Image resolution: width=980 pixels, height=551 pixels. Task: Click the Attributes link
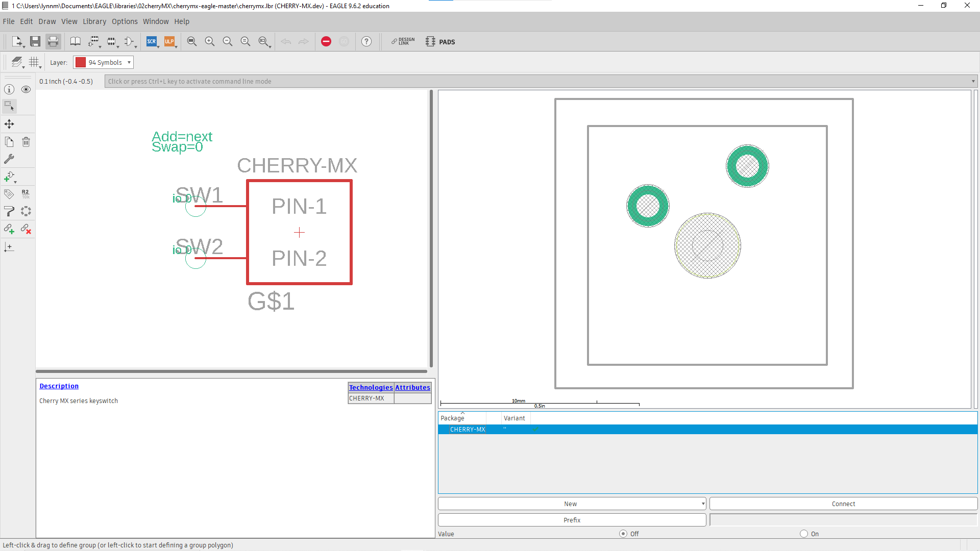coord(412,388)
